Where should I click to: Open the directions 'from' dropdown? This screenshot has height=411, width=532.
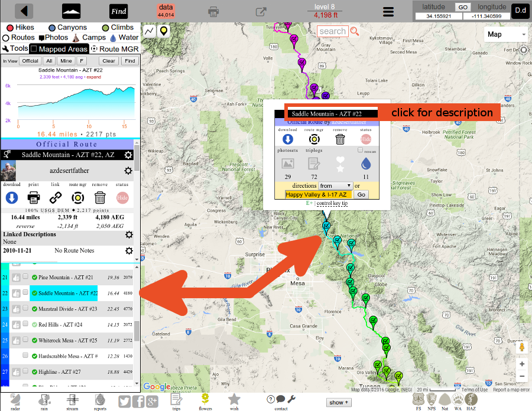point(335,185)
